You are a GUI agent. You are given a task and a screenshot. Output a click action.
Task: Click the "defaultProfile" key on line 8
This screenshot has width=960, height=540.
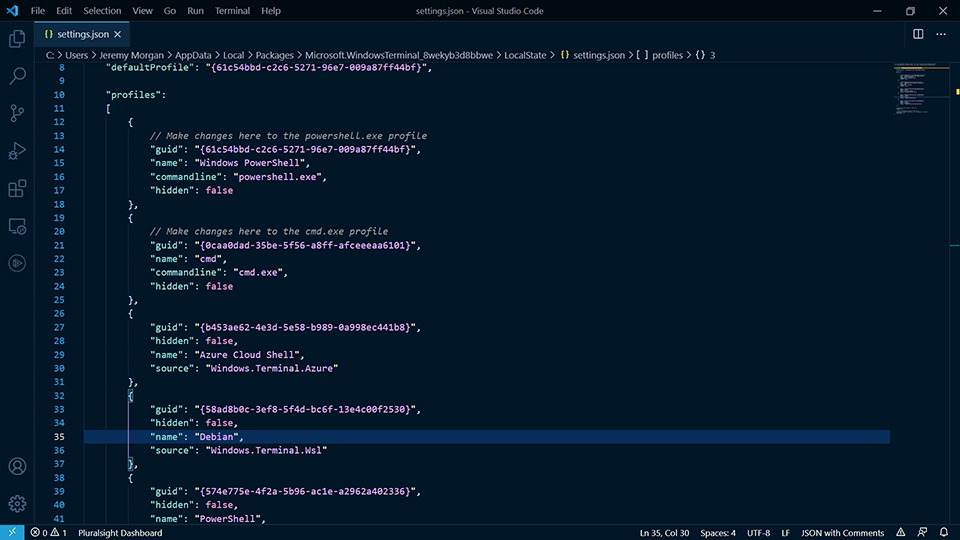click(150, 67)
